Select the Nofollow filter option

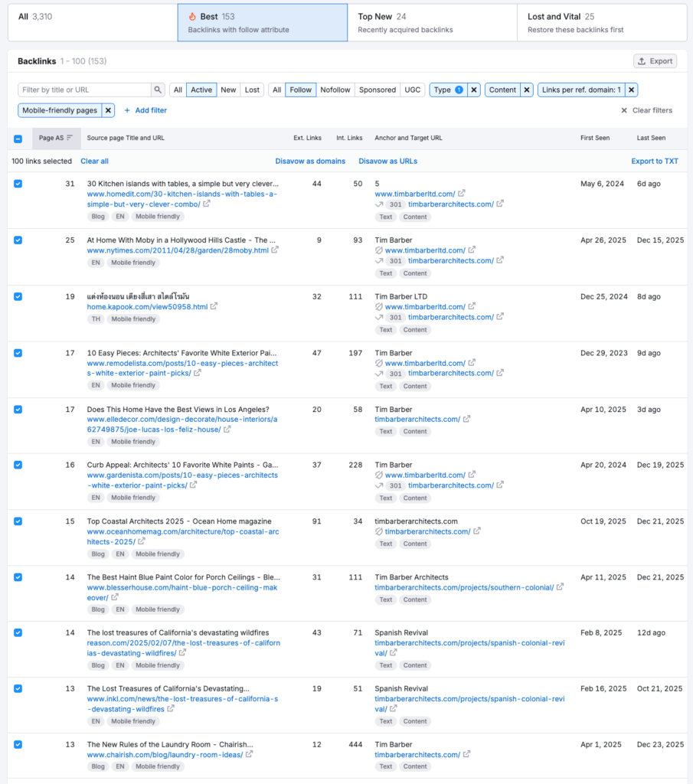tap(335, 90)
